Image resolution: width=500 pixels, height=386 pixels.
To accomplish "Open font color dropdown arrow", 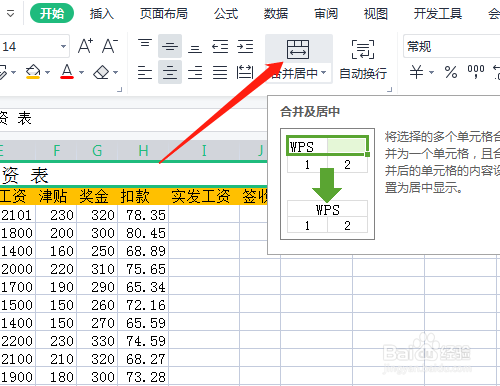I will pyautogui.click(x=81, y=72).
